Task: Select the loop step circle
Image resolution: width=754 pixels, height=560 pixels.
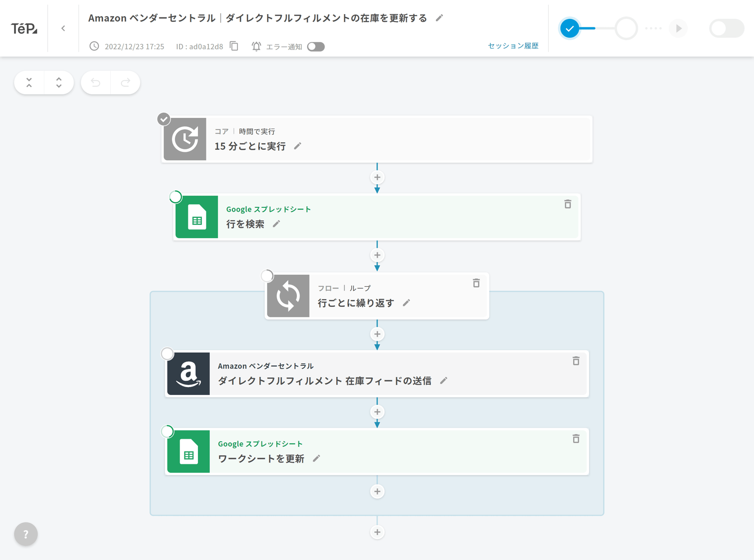Action: point(267,276)
